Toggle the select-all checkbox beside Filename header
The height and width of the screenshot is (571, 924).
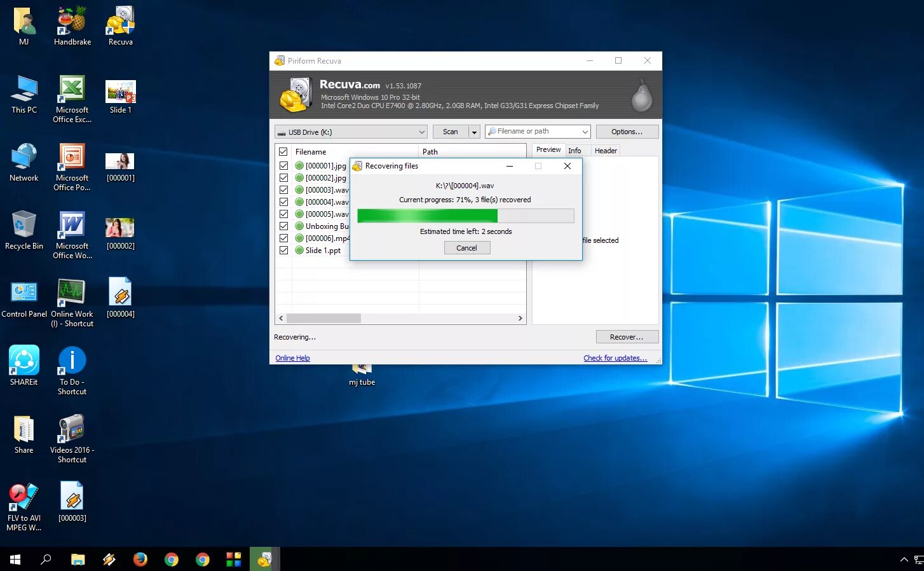click(x=283, y=152)
